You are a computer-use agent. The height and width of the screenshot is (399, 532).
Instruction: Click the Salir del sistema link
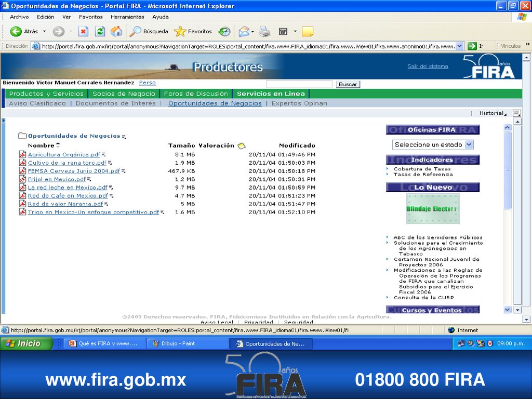428,66
